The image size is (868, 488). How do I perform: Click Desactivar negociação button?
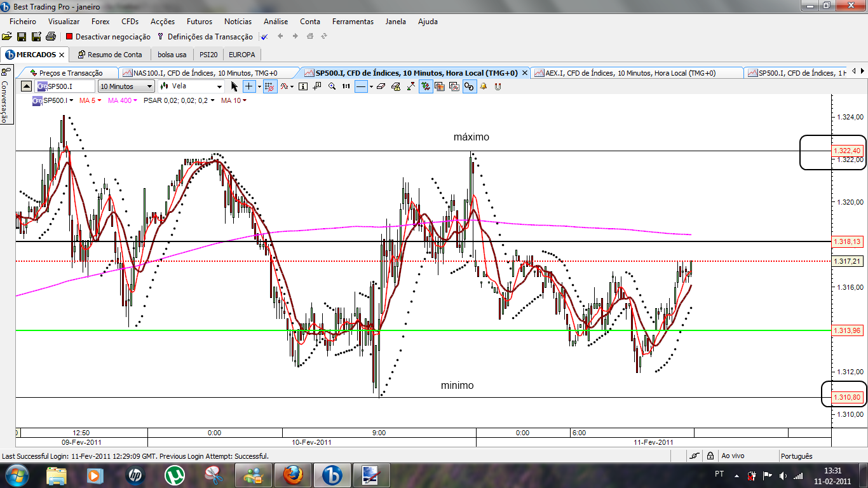click(x=108, y=37)
